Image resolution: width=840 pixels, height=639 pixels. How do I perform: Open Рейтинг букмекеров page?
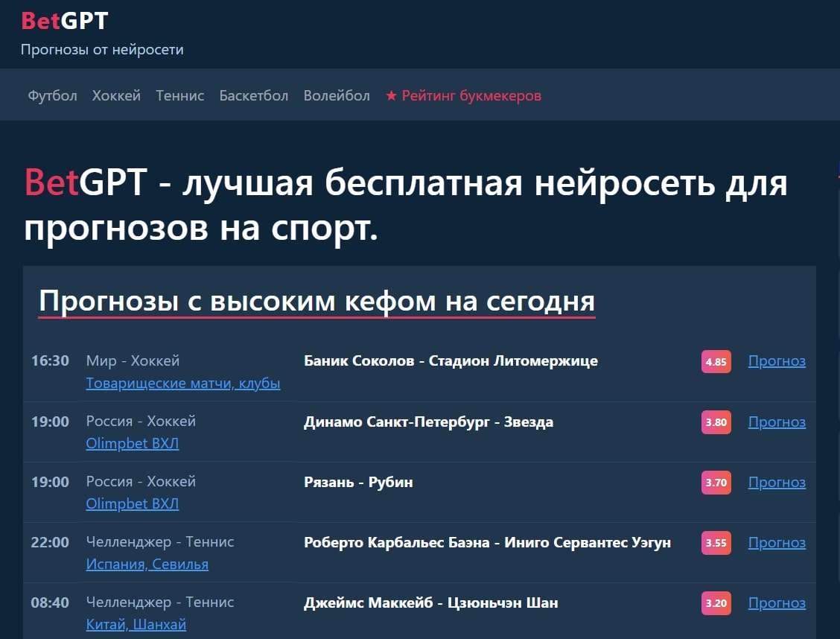pyautogui.click(x=472, y=95)
